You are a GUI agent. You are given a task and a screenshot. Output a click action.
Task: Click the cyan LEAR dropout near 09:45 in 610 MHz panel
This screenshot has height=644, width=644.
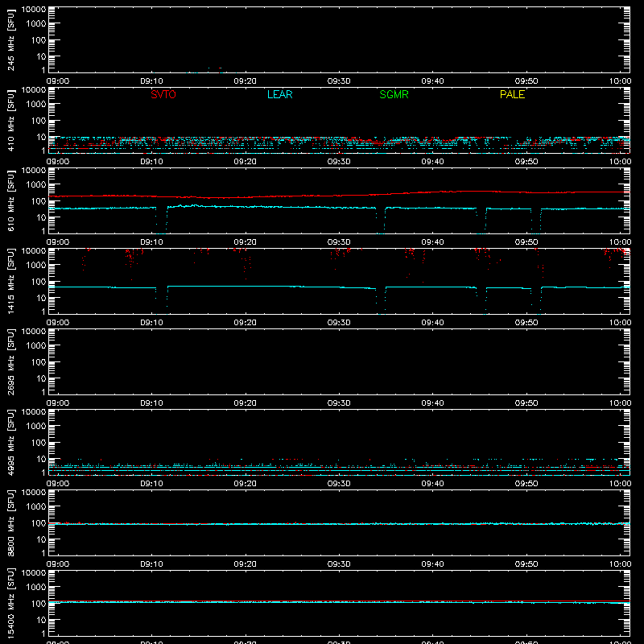481,221
